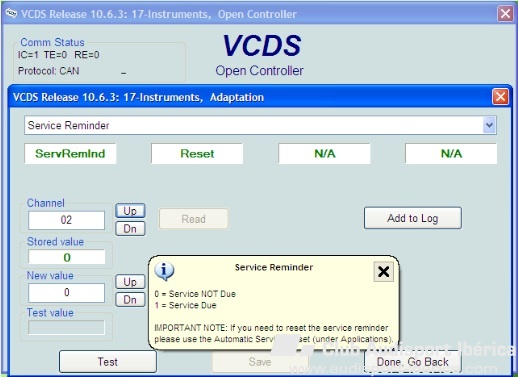Click Done, Go Back button

pos(413,362)
